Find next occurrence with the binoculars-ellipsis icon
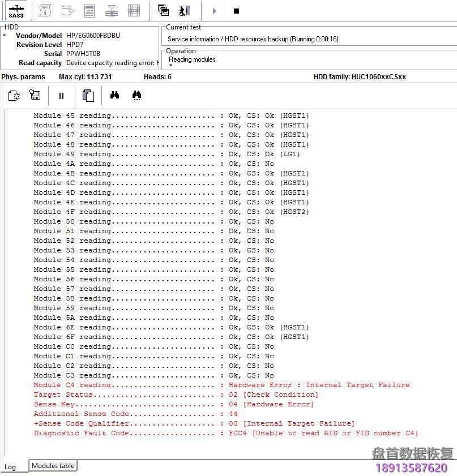This screenshot has height=476, width=457. [x=136, y=95]
